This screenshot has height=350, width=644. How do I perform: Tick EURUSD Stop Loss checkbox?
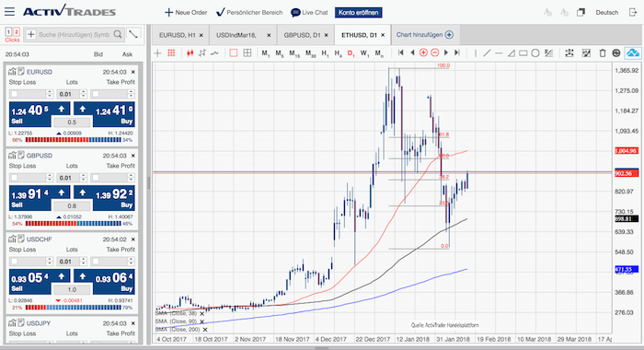coord(15,94)
